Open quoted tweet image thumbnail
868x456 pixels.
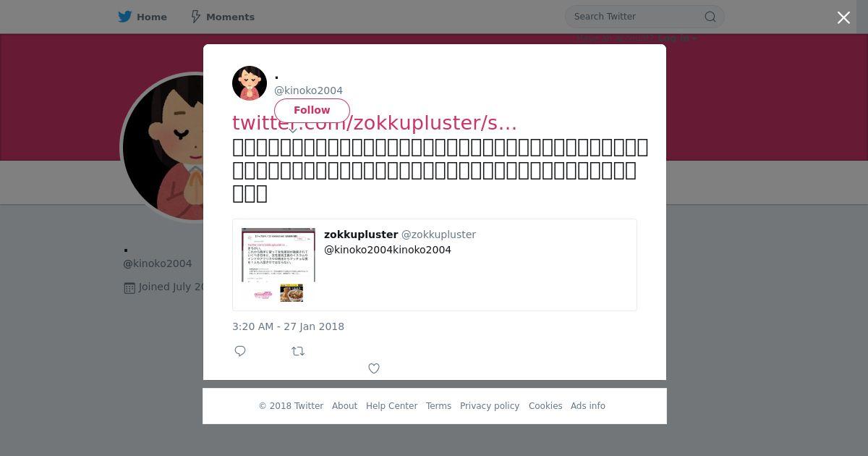click(278, 265)
